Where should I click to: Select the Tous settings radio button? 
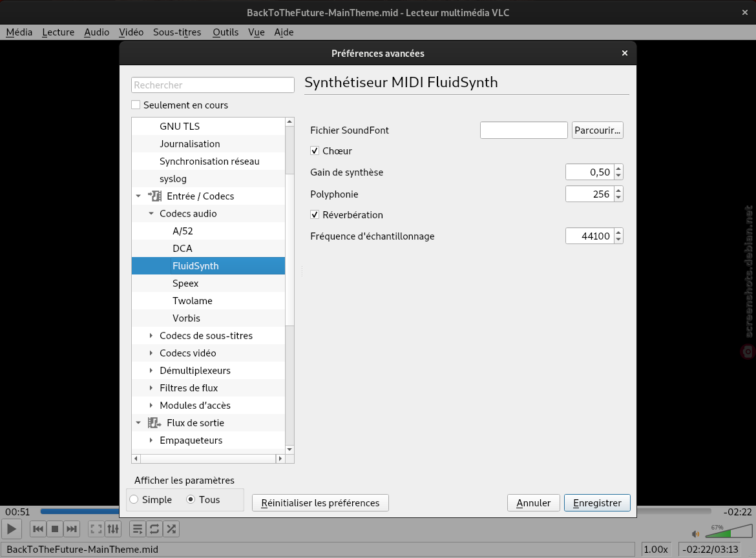191,500
